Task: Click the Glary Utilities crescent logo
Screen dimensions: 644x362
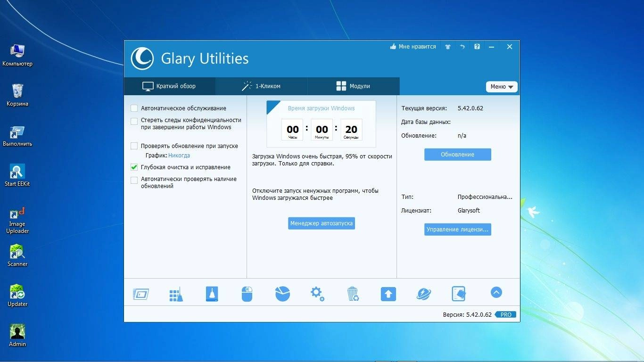Action: tap(142, 58)
